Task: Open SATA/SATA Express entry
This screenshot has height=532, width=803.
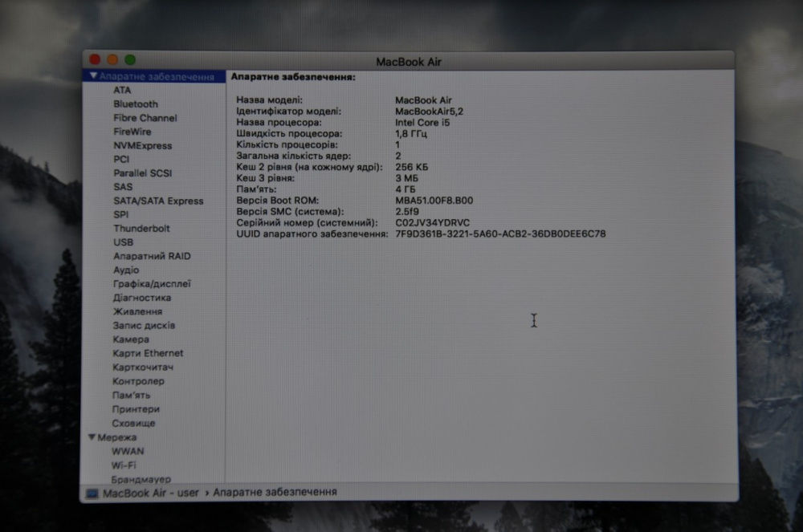Action: (x=158, y=201)
